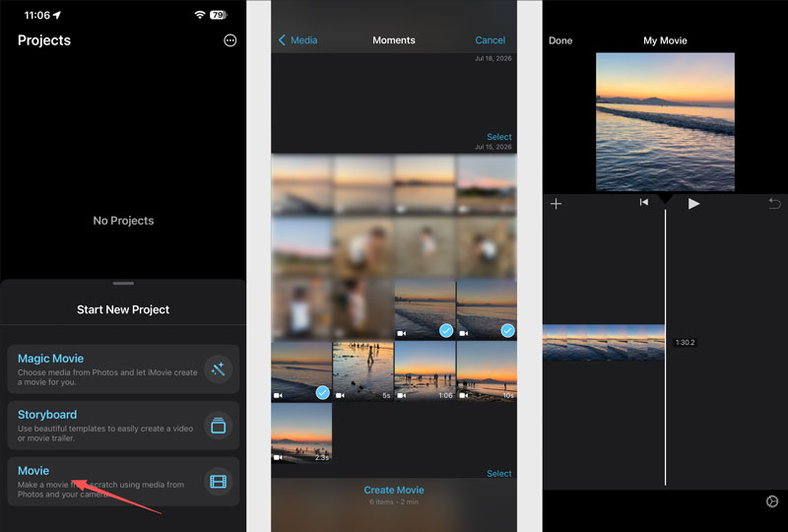This screenshot has width=788, height=532.
Task: Select the Storyboard stack icon
Action: (x=218, y=426)
